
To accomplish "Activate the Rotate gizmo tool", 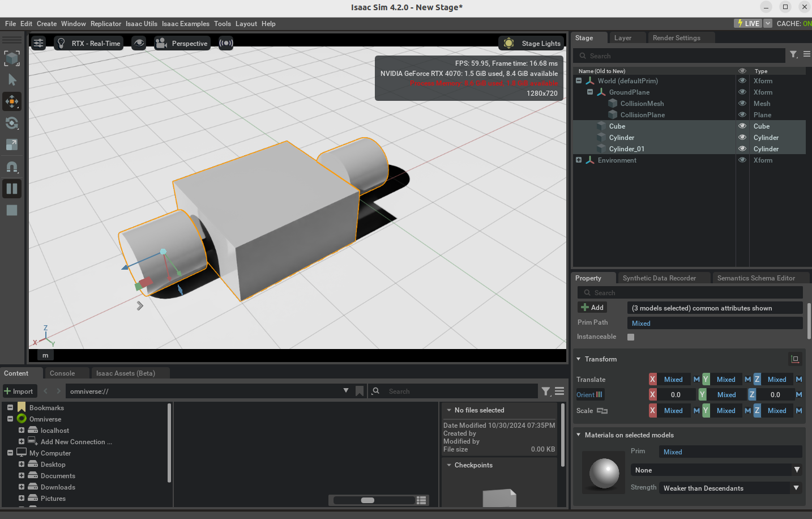I will (x=12, y=123).
